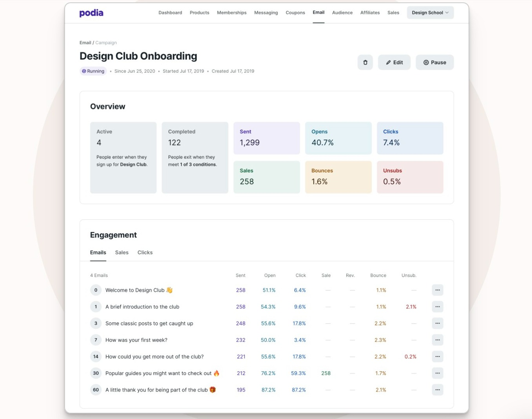Screen dimensions: 532x419
Task: Pause the campaign
Action: click(434, 62)
